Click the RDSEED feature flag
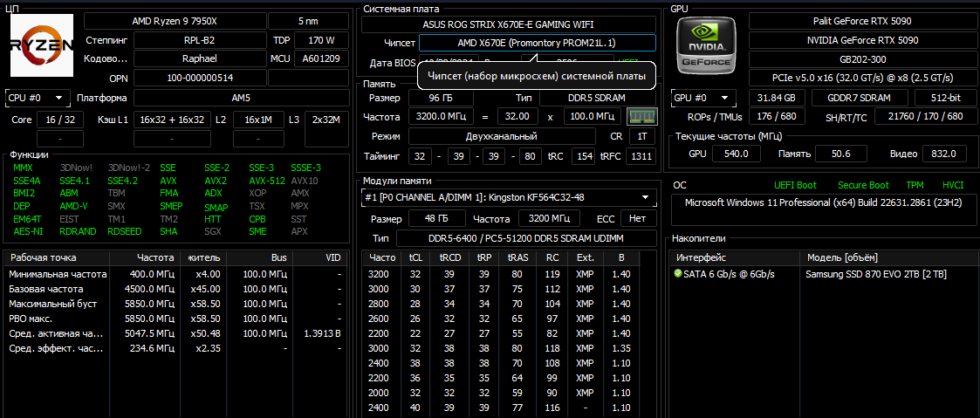Image resolution: width=980 pixels, height=418 pixels. tap(125, 231)
